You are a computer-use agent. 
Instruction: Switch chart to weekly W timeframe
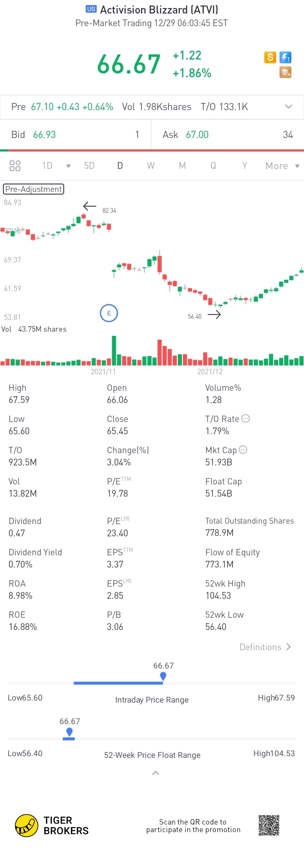pyautogui.click(x=151, y=165)
